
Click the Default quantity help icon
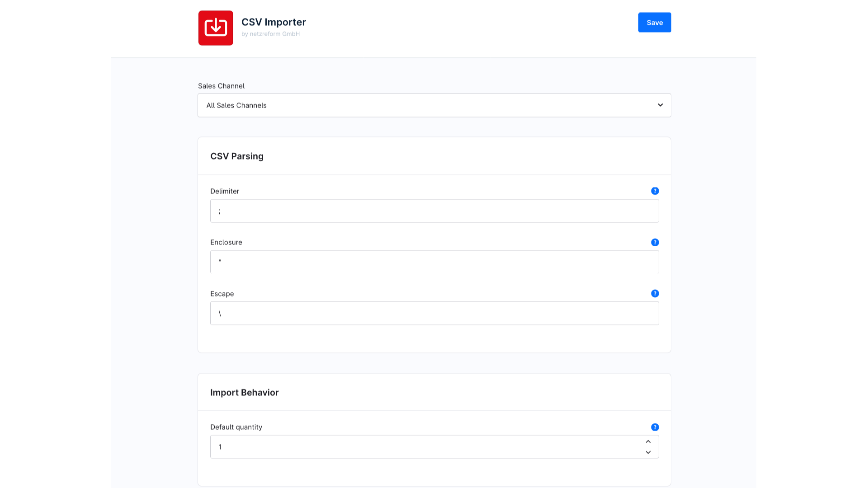click(655, 427)
